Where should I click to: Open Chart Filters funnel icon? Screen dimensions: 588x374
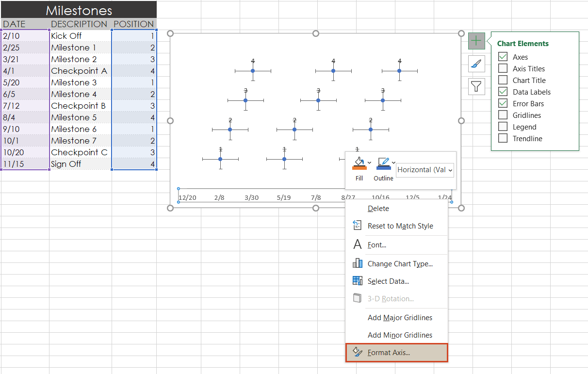point(476,86)
